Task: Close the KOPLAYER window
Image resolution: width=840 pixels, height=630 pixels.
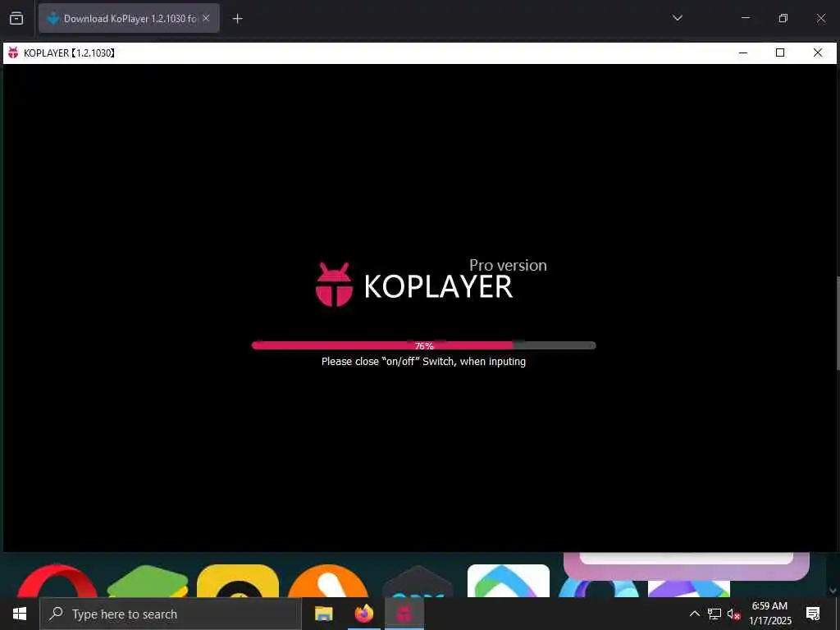Action: (x=818, y=52)
